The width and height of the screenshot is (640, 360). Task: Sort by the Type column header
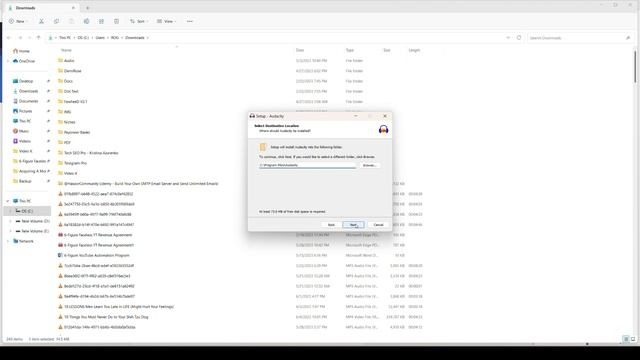(x=350, y=50)
